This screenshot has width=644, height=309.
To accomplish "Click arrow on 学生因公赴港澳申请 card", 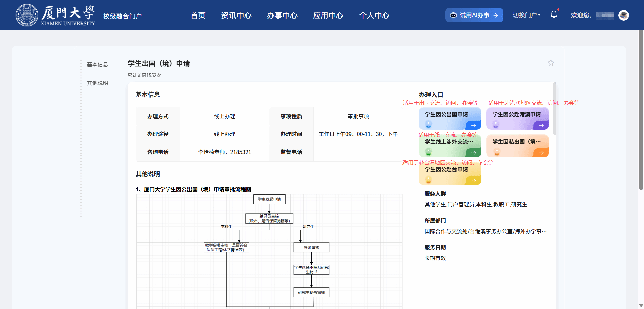I will pyautogui.click(x=541, y=125).
